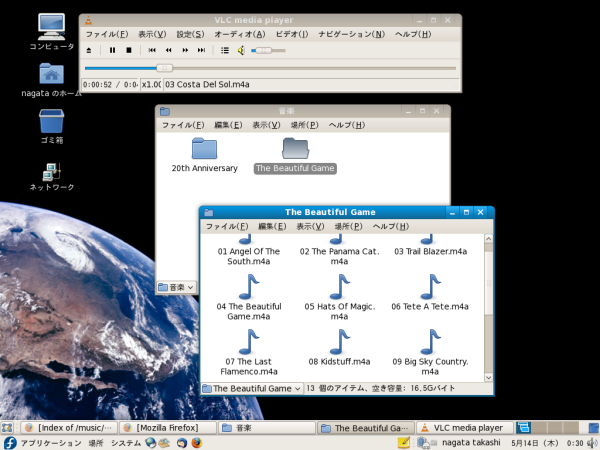Select 09 Big Sky Country.m4a file icon

tap(430, 341)
